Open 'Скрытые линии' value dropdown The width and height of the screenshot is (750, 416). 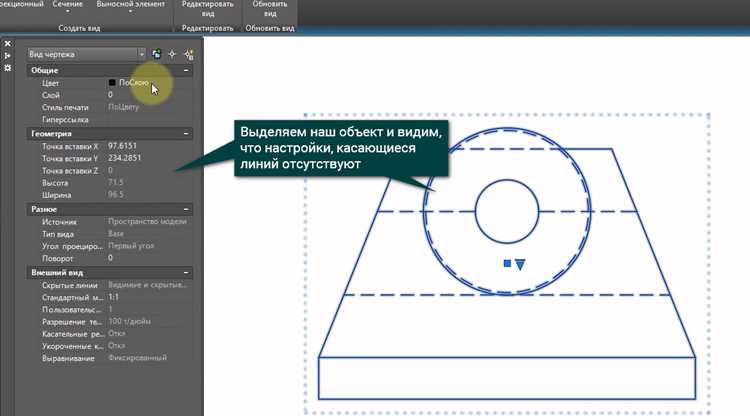150,285
